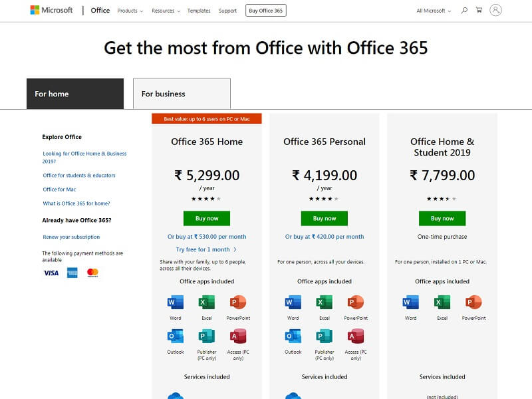The width and height of the screenshot is (532, 399).
Task: Open the search magnifier icon
Action: click(x=464, y=11)
